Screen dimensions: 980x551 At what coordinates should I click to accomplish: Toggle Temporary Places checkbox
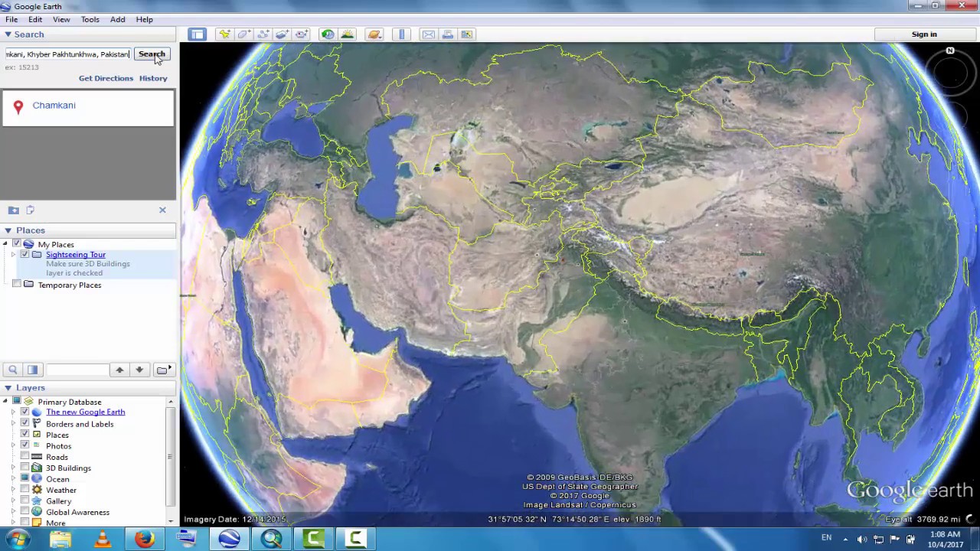coord(16,285)
